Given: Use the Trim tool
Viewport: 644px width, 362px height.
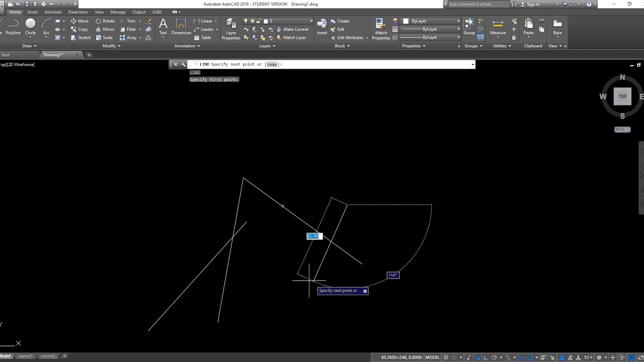Looking at the screenshot, I should 127,21.
